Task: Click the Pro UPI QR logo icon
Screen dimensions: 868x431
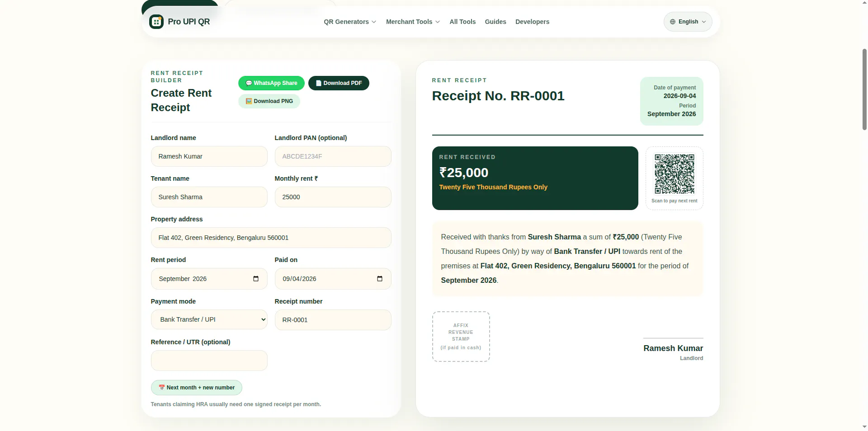Action: click(x=156, y=22)
